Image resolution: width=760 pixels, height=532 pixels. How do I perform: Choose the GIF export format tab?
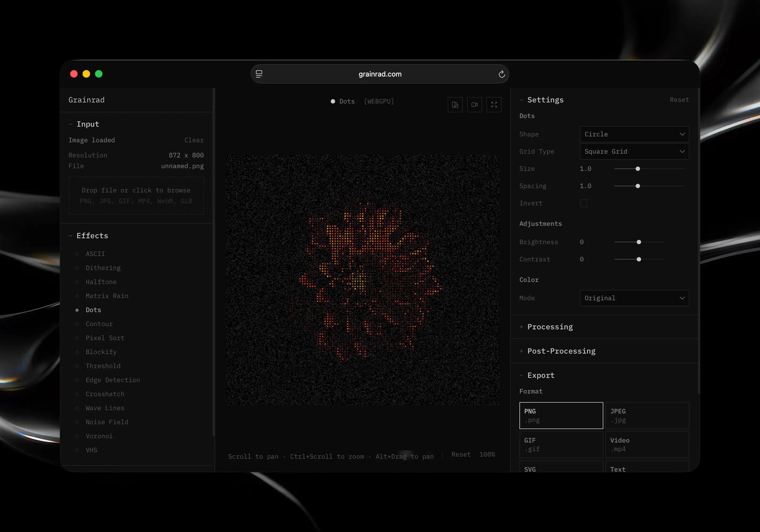pyautogui.click(x=561, y=444)
